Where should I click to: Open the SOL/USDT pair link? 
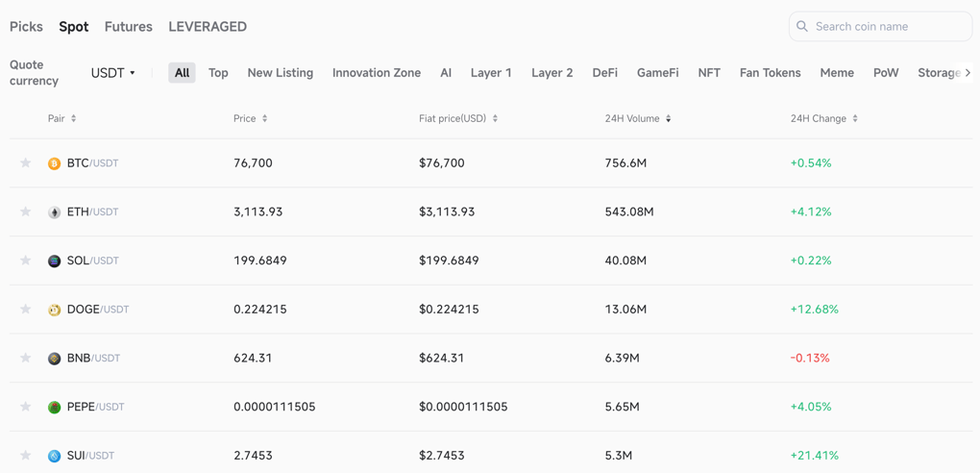(x=92, y=261)
